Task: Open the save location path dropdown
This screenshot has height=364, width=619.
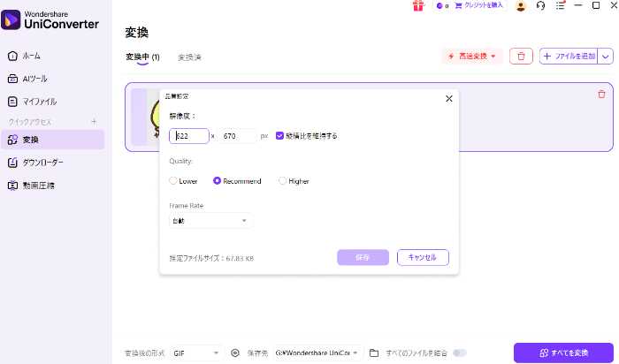Action: click(317, 353)
